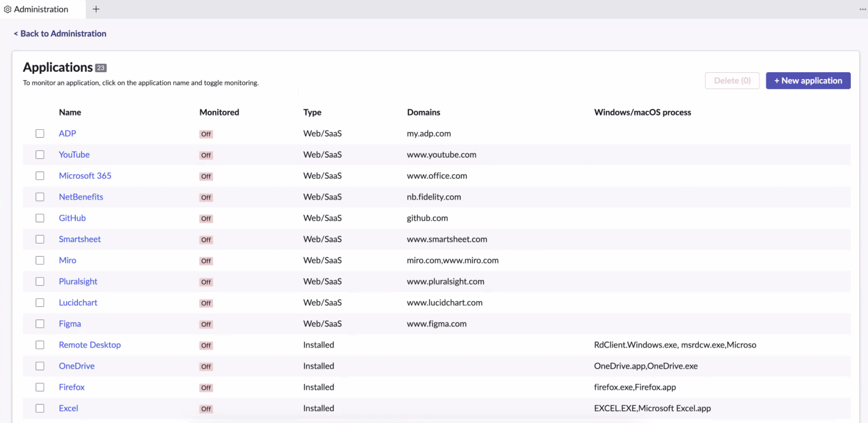Click the Off badge for ADP
Image resolution: width=868 pixels, height=423 pixels.
(206, 134)
